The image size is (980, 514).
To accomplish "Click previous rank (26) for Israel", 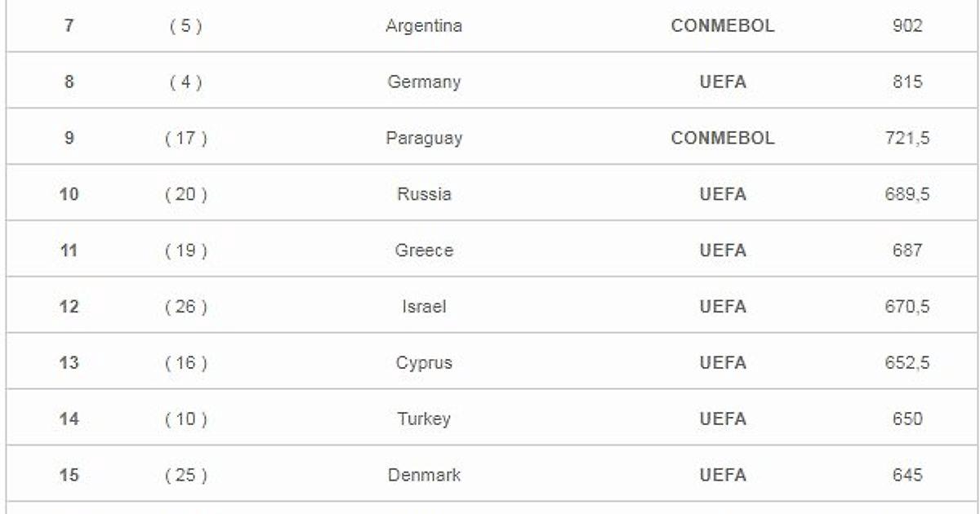I will (186, 307).
